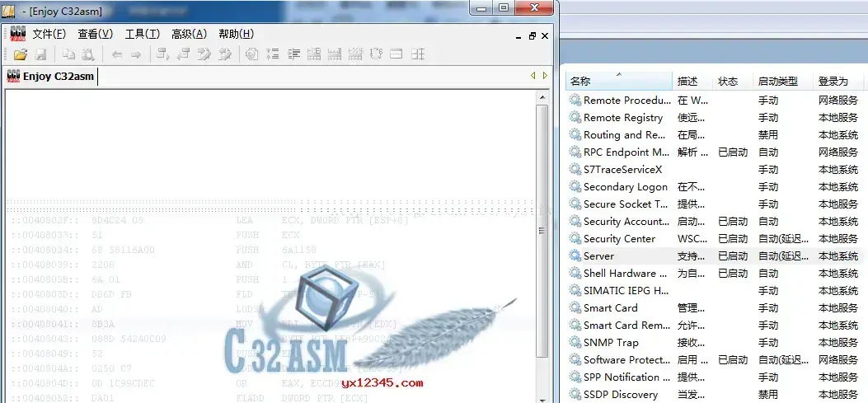
Task: Click the gear icon beside S7TraceServiceX
Action: tap(575, 170)
